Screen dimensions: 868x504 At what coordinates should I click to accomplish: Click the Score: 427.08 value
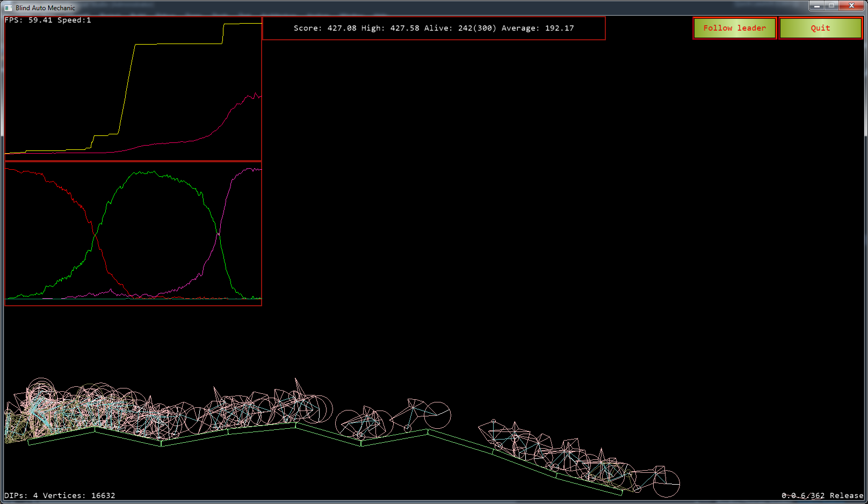(x=325, y=28)
